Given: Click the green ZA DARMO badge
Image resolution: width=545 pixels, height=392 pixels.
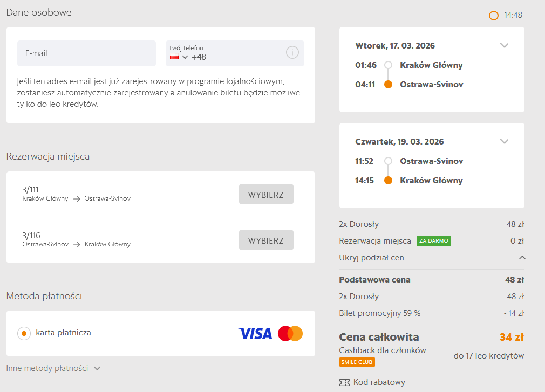Looking at the screenshot, I should [433, 241].
